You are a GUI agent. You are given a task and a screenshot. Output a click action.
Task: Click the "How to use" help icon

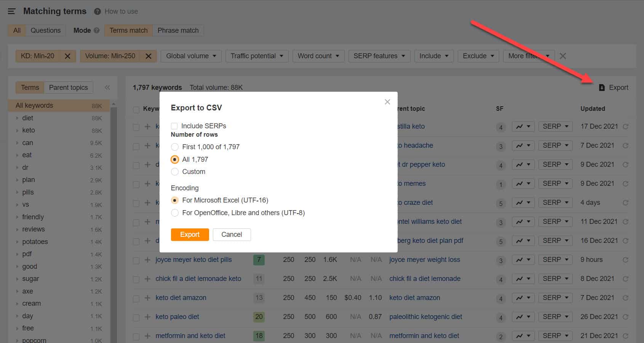(97, 11)
